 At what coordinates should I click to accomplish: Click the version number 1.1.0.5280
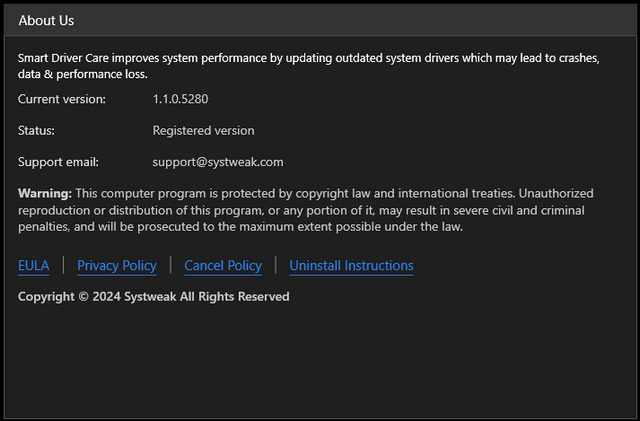[180, 99]
